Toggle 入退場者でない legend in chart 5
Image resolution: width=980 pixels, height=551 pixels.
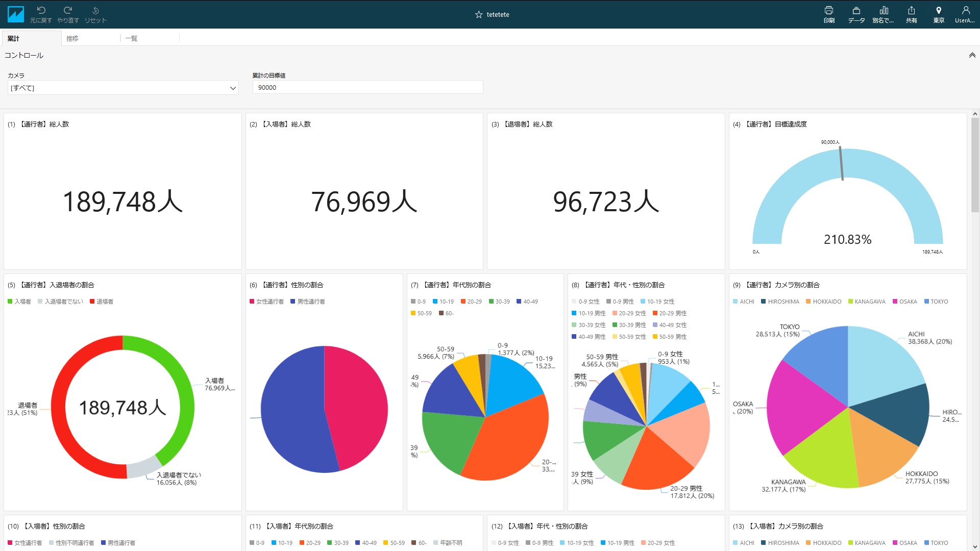tap(60, 302)
